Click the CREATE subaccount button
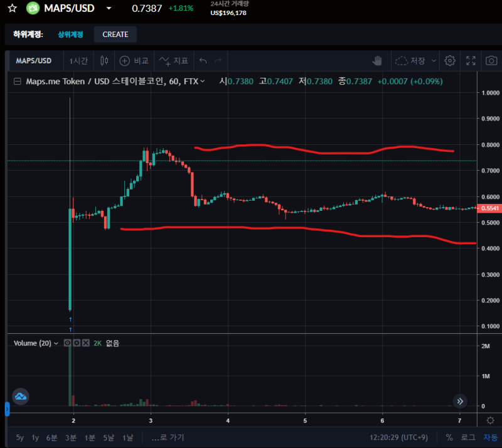The image size is (502, 448). coord(115,35)
